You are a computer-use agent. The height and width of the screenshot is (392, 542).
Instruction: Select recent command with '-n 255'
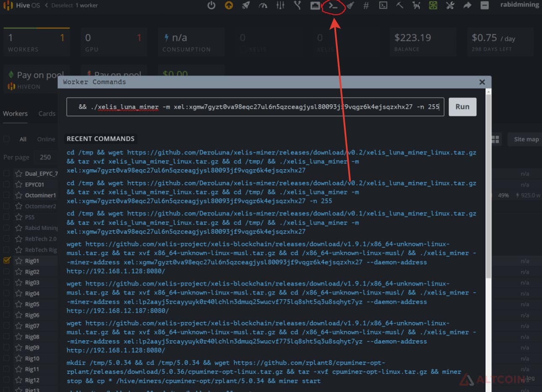(271, 192)
